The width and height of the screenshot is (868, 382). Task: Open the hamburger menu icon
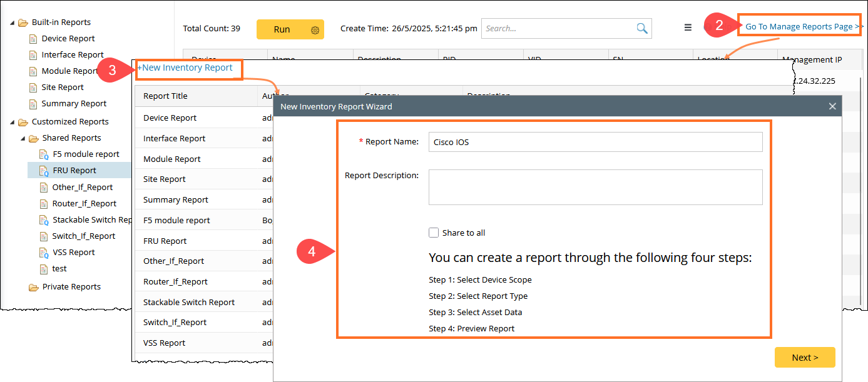tap(688, 28)
